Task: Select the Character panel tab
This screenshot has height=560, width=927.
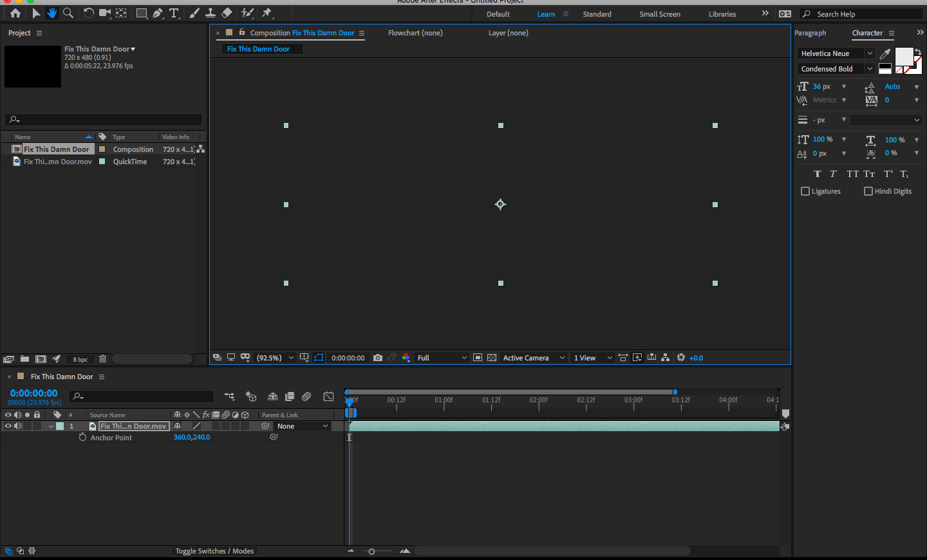Action: coord(867,33)
